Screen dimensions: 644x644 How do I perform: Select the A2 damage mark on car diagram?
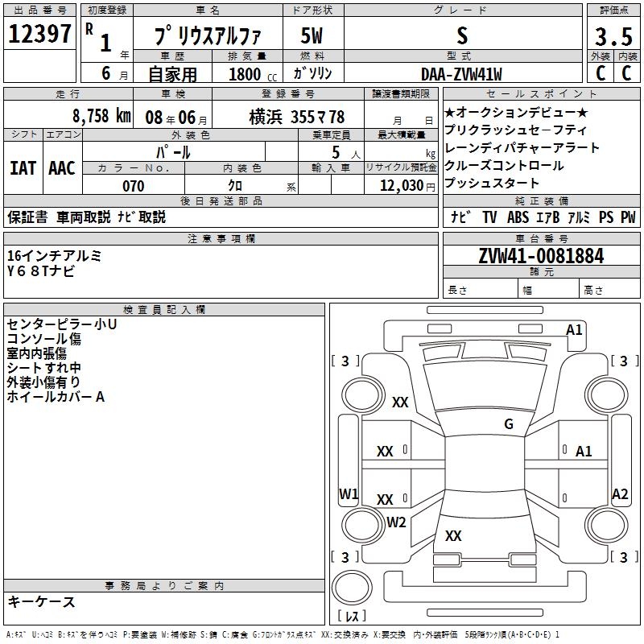(619, 494)
